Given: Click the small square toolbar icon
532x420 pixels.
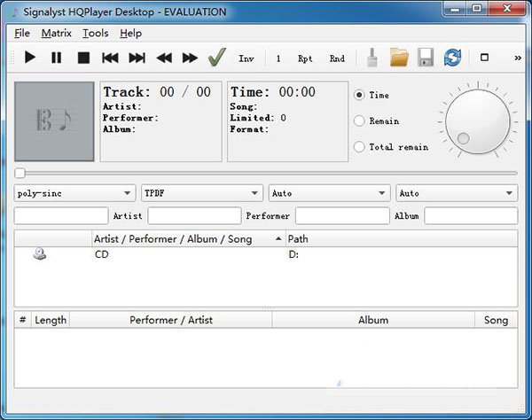Looking at the screenshot, I should [x=484, y=58].
